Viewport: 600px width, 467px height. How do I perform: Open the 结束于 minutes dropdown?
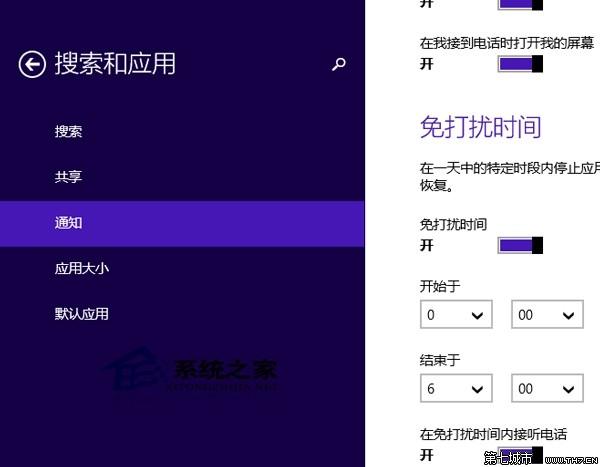(547, 389)
